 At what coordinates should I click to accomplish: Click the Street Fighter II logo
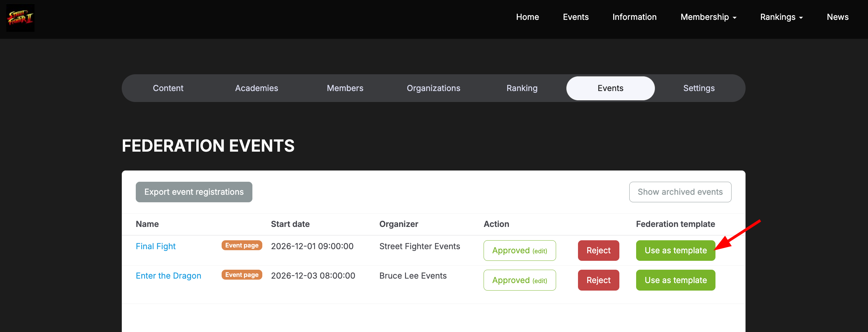[21, 18]
